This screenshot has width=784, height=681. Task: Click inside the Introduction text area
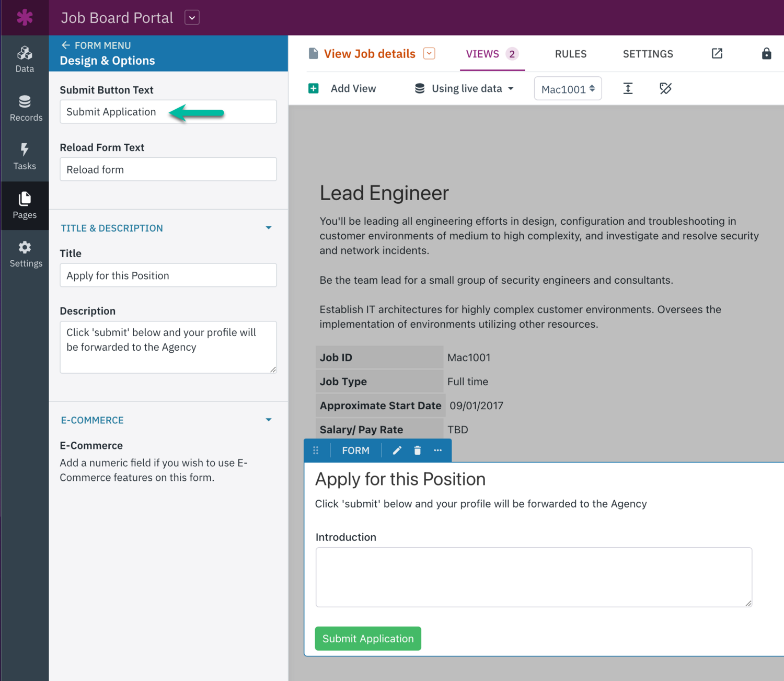533,577
